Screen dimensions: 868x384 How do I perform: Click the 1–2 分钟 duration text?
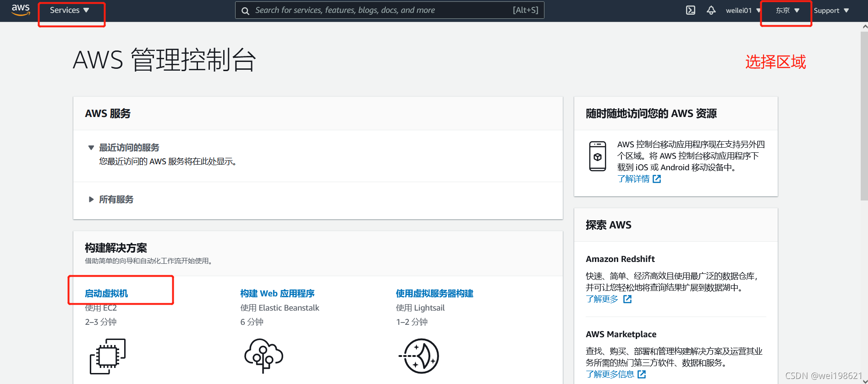[412, 322]
